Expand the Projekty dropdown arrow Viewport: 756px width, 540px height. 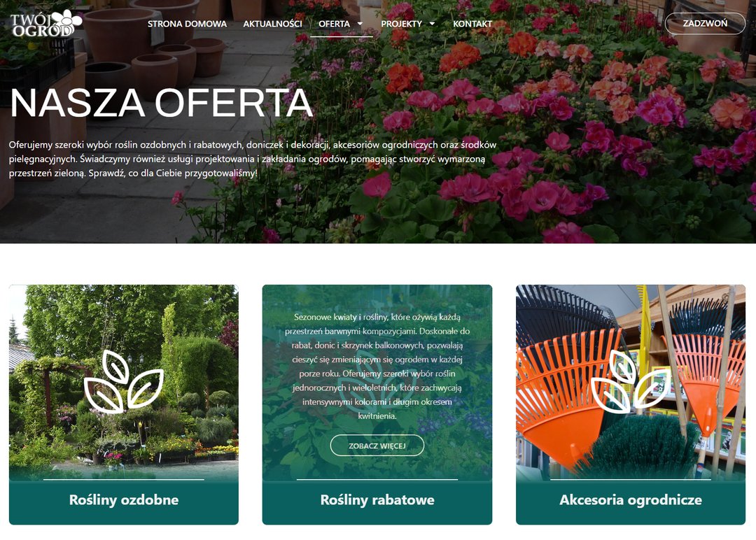coord(432,24)
